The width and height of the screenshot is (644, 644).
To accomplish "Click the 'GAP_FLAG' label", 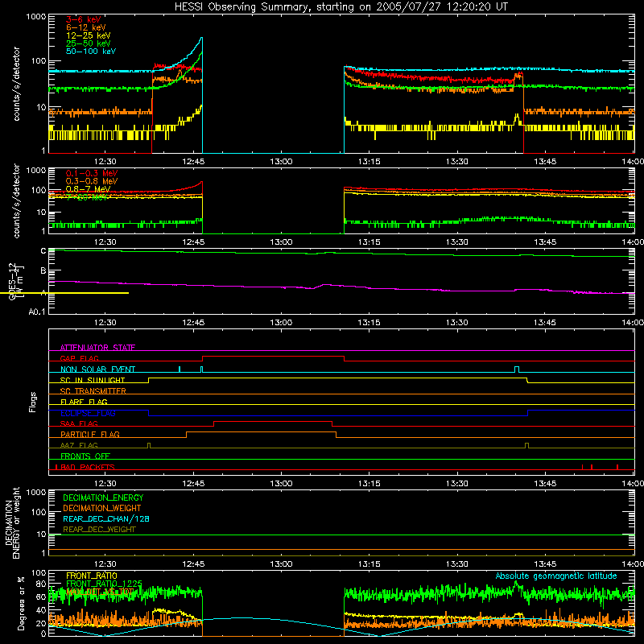I will (x=79, y=358).
